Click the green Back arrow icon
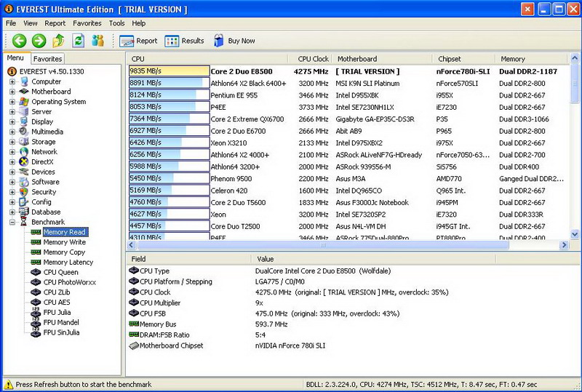The width and height of the screenshot is (582, 392). click(x=20, y=41)
